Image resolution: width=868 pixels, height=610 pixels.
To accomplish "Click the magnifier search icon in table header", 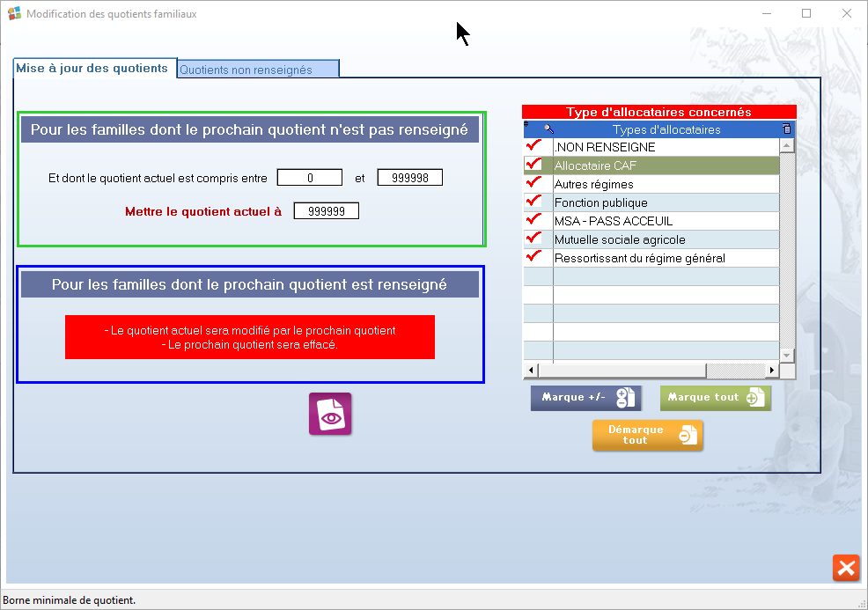I will click(548, 129).
